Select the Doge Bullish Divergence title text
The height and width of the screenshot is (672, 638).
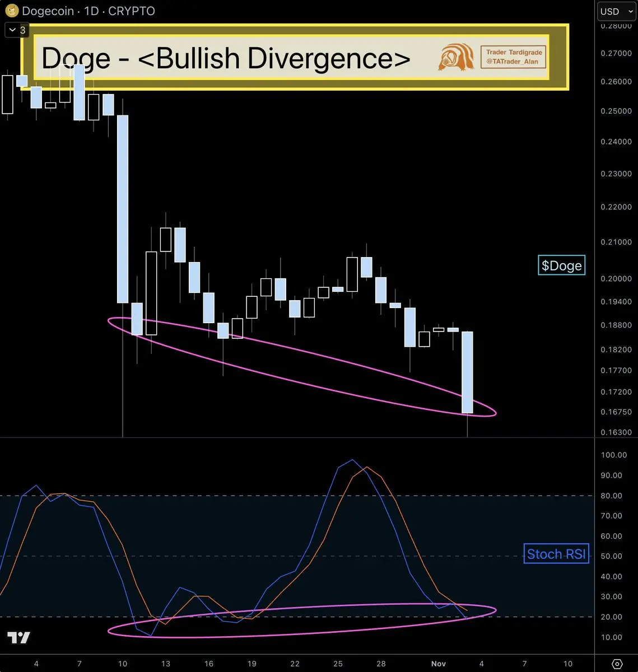tap(226, 58)
